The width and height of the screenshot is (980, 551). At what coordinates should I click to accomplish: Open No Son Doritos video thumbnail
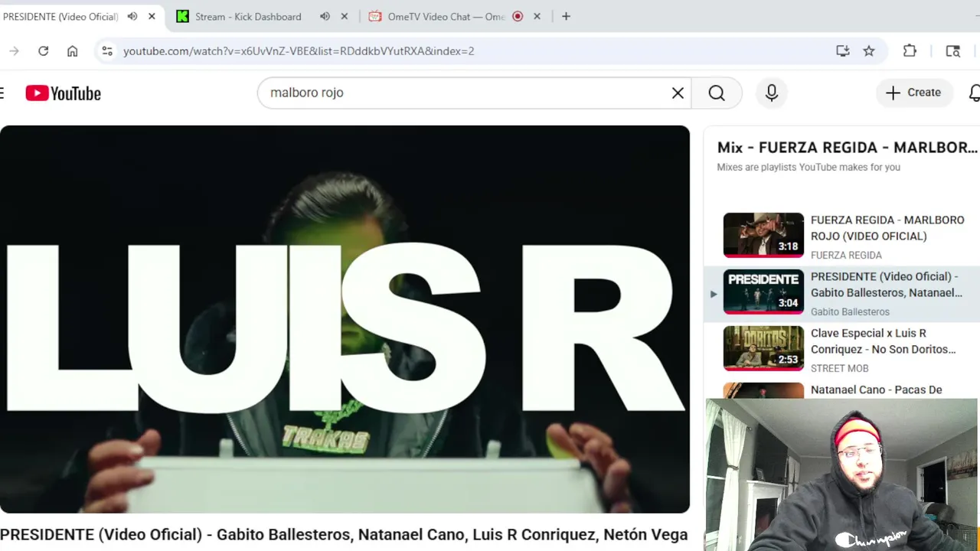763,348
